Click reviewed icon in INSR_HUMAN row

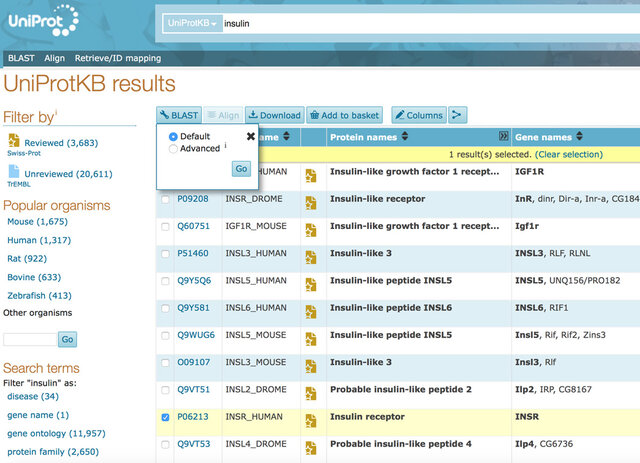(x=311, y=421)
